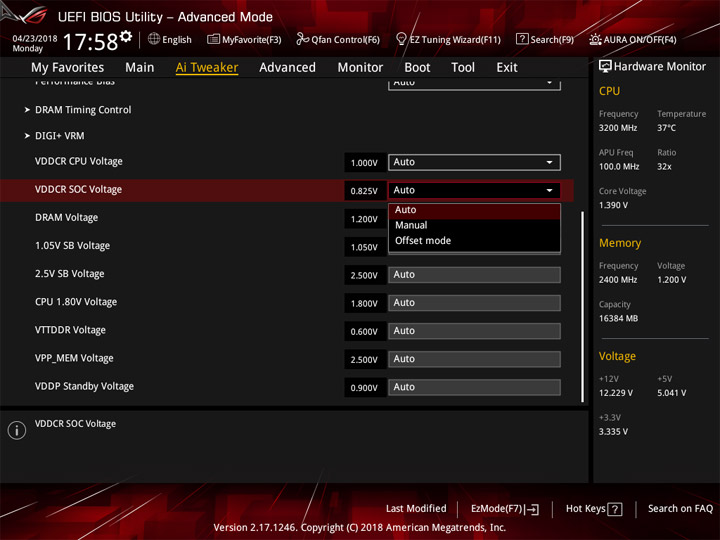Switch to the Boot tab
Image resolution: width=720 pixels, height=540 pixels.
(417, 68)
